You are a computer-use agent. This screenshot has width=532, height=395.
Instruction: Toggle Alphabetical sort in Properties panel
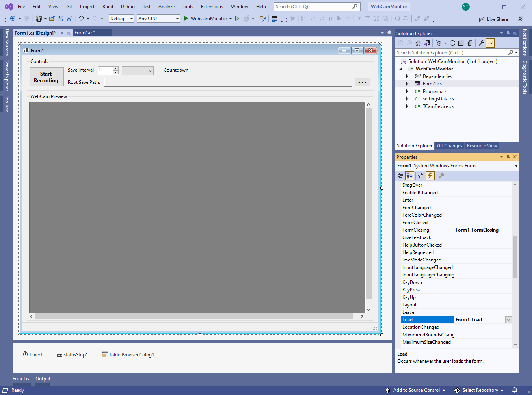[409, 176]
